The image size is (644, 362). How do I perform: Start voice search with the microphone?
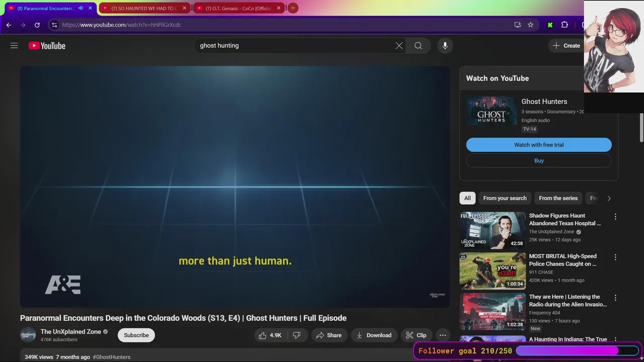click(445, 46)
